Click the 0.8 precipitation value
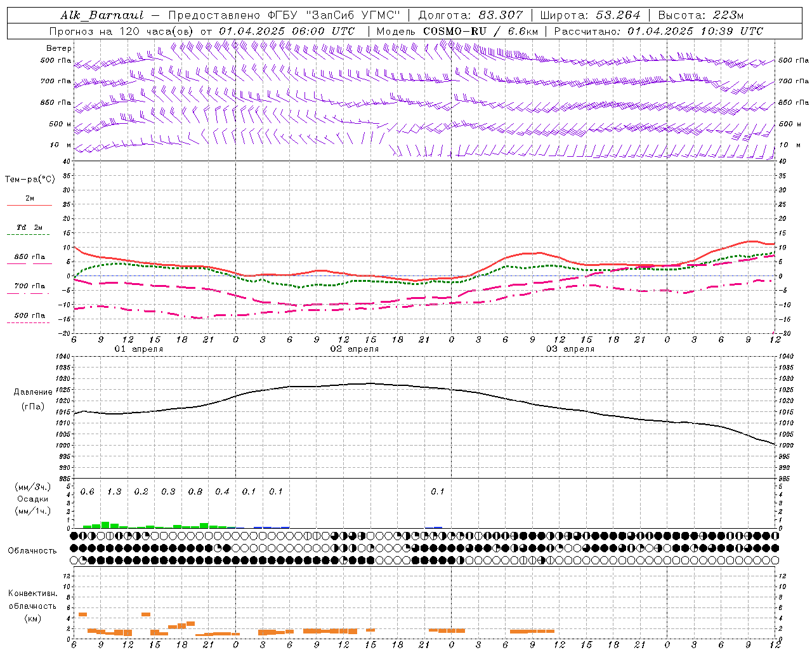 195,492
